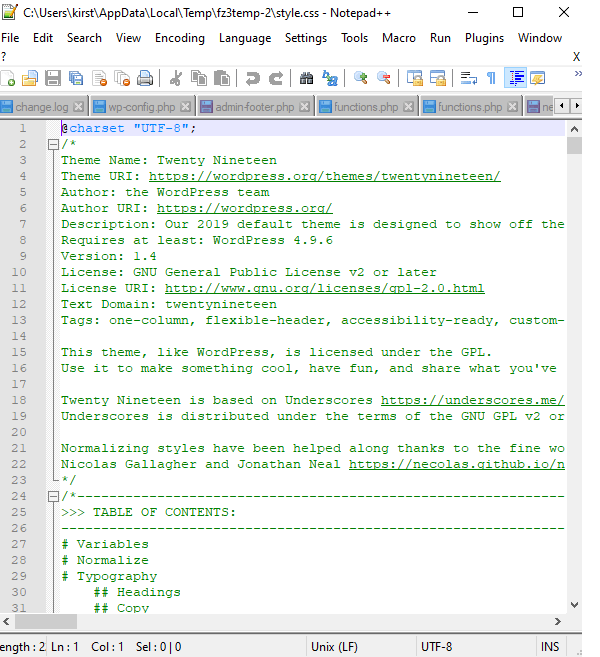Close the change.log tab
Viewport: 600px width, 657px height.
(78, 107)
